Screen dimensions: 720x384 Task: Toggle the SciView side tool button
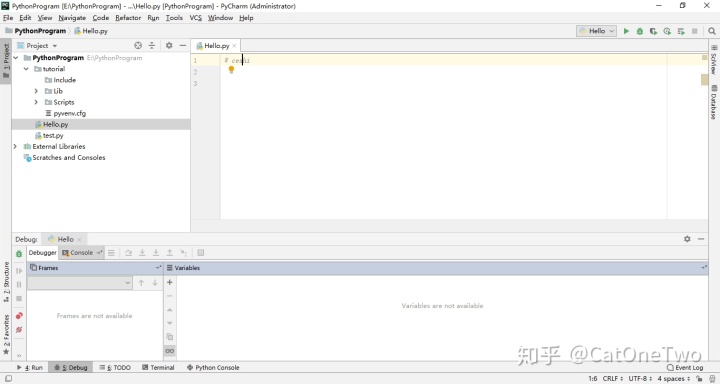[x=714, y=60]
